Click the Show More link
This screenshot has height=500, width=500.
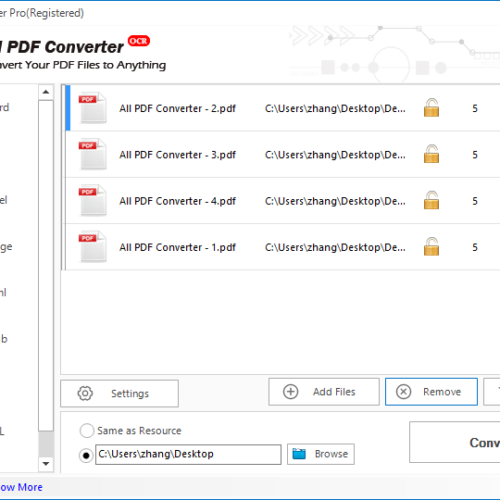point(21,487)
